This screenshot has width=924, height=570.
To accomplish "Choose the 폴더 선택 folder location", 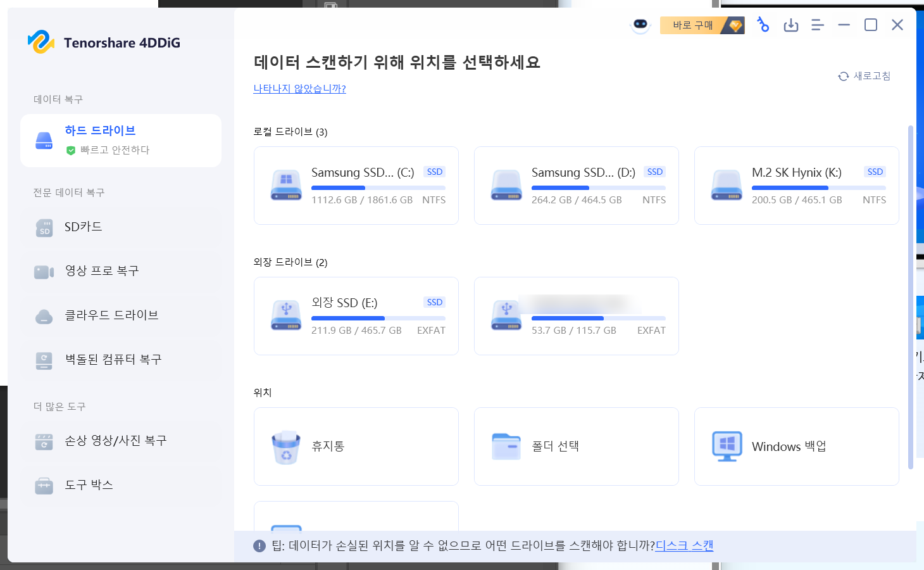I will pyautogui.click(x=577, y=446).
